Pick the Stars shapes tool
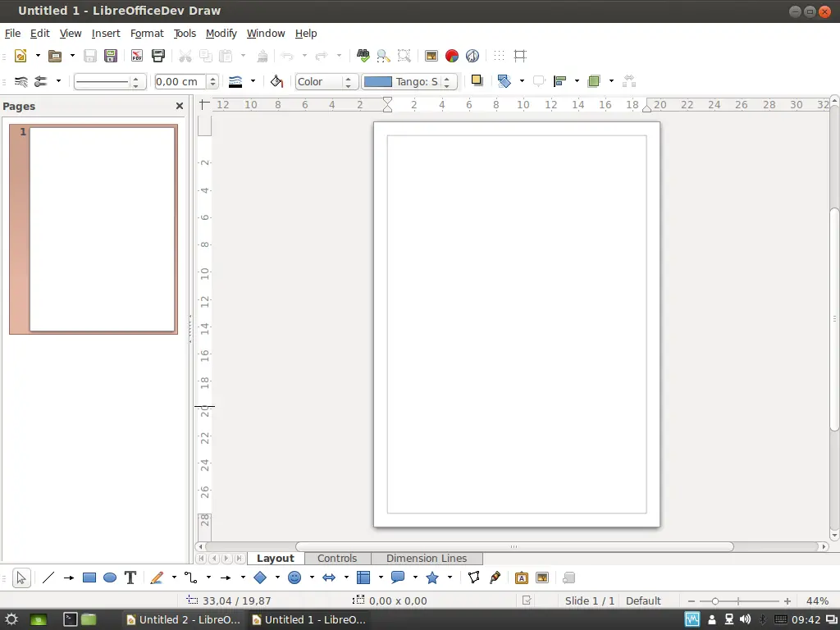 [x=432, y=578]
